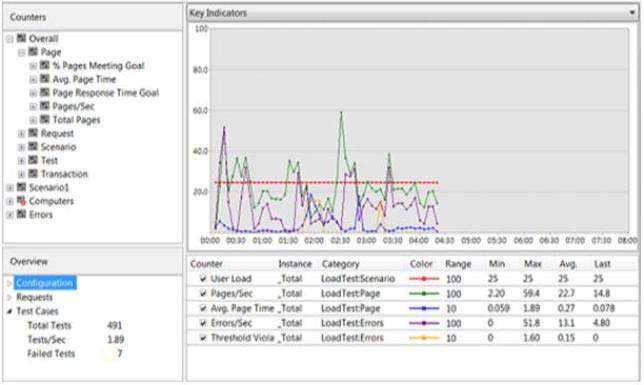Click the Avg. Page Time counter icon
Screen dimensions: 644x385
click(45, 79)
